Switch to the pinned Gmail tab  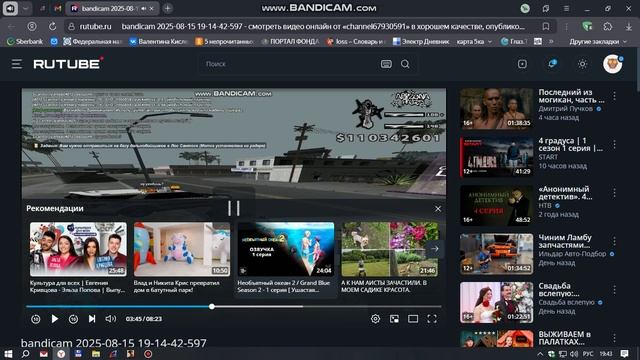tap(58, 8)
